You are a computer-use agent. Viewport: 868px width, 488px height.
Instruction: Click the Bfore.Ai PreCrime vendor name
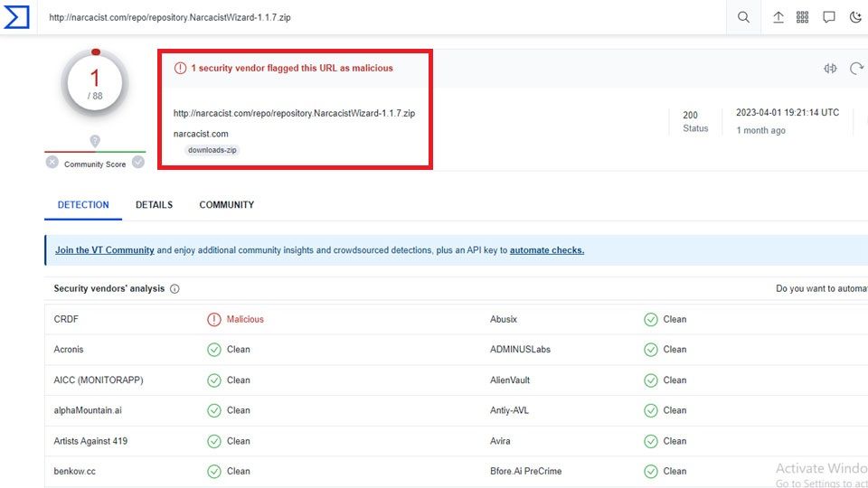(x=526, y=472)
